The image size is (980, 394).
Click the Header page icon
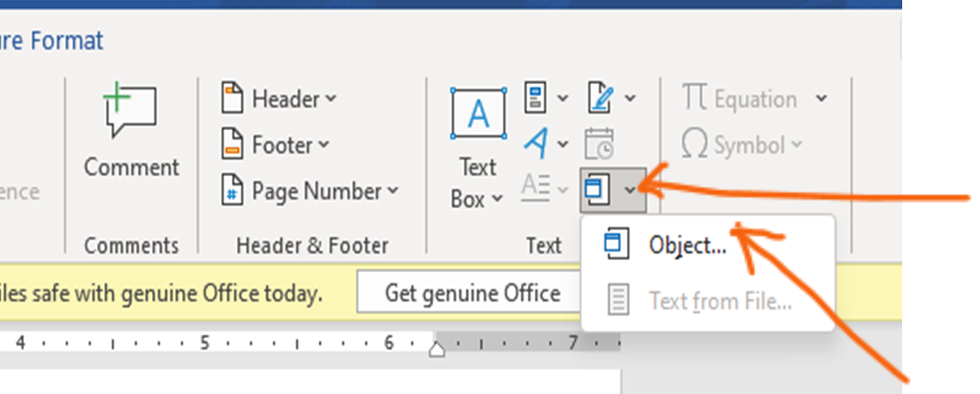click(232, 98)
